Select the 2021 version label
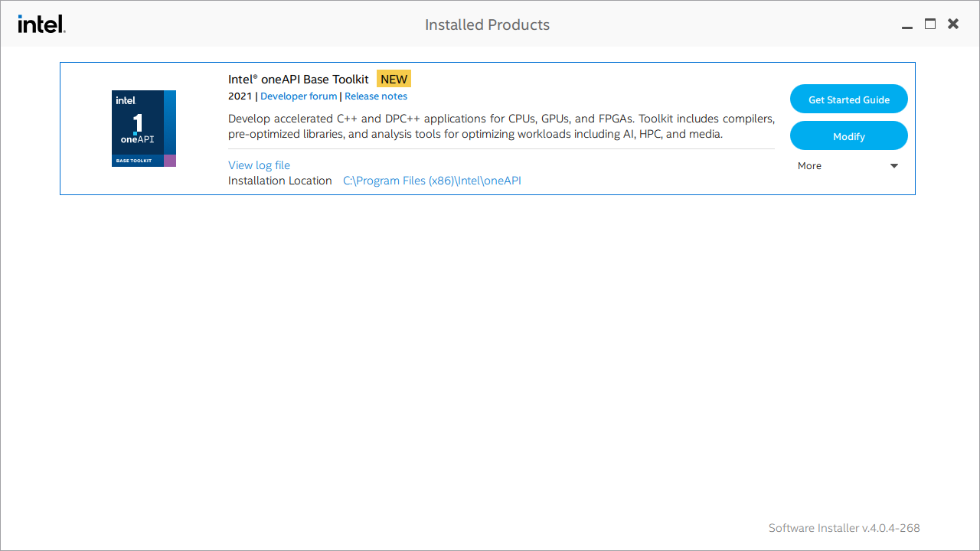Viewport: 980px width, 551px height. [x=238, y=96]
